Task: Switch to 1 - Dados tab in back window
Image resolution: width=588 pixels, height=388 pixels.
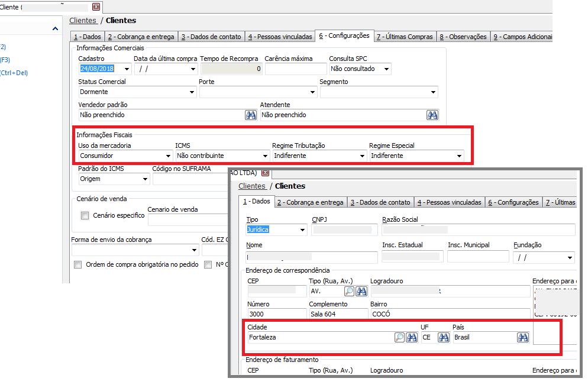Action: click(x=88, y=37)
